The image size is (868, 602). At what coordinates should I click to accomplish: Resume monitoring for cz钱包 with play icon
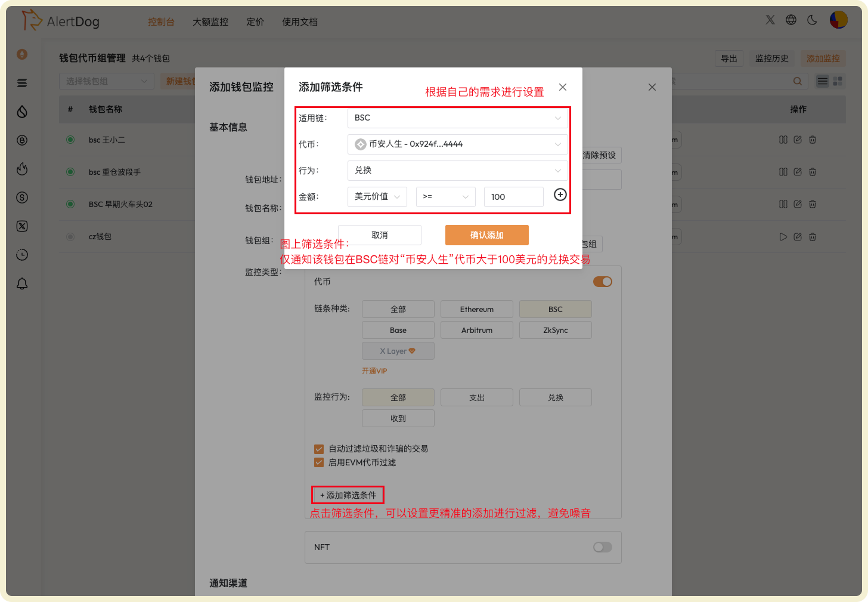tap(783, 236)
